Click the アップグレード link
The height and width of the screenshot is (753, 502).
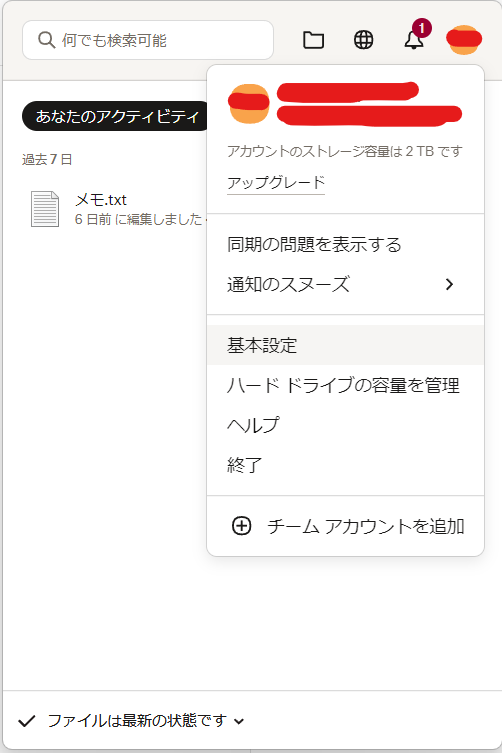click(x=276, y=183)
